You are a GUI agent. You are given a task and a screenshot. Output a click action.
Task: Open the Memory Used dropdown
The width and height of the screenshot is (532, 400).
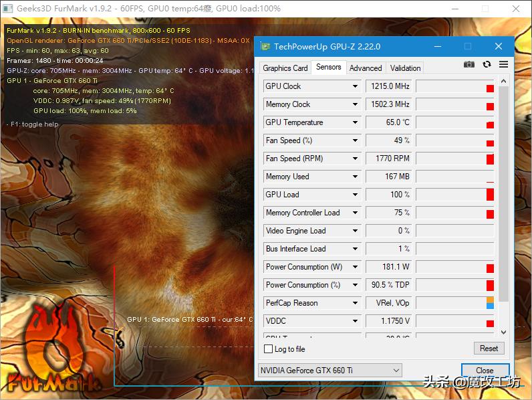[x=355, y=177]
